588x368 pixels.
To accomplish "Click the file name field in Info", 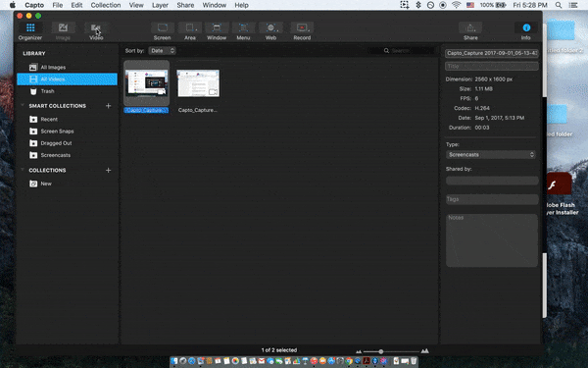I will coord(492,53).
